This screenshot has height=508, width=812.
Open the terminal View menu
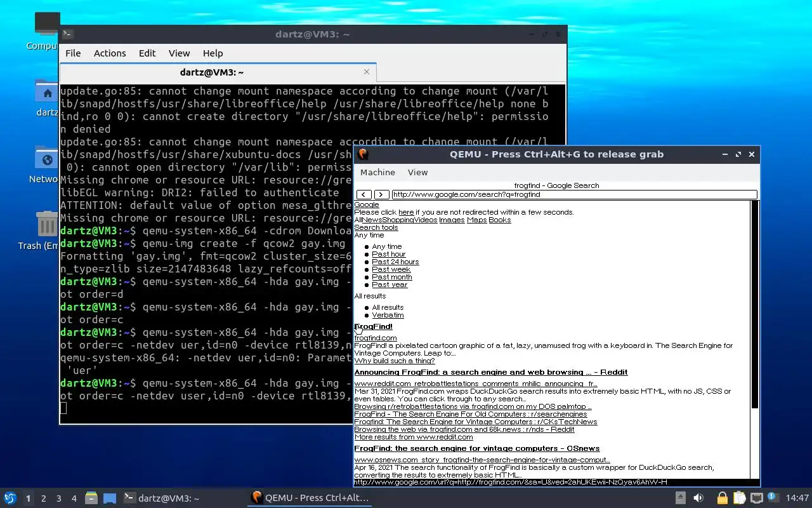click(179, 53)
